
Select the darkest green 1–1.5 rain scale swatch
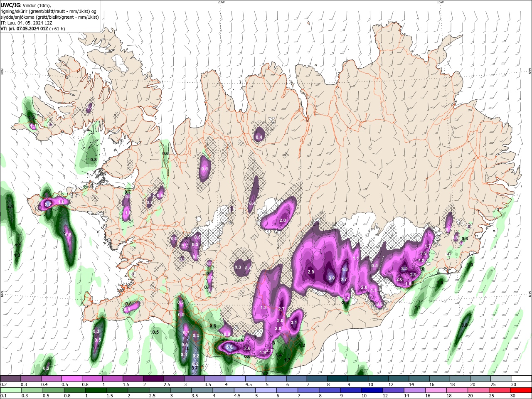(x=95, y=390)
